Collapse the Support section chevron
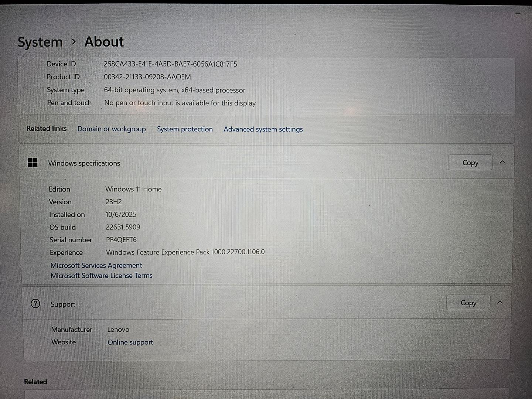This screenshot has width=532, height=399. pos(500,302)
